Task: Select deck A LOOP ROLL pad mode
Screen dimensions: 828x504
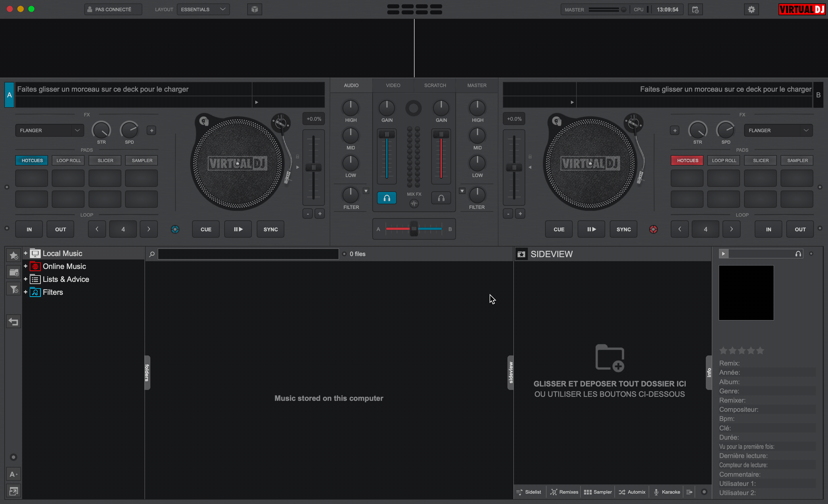Action: click(68, 161)
